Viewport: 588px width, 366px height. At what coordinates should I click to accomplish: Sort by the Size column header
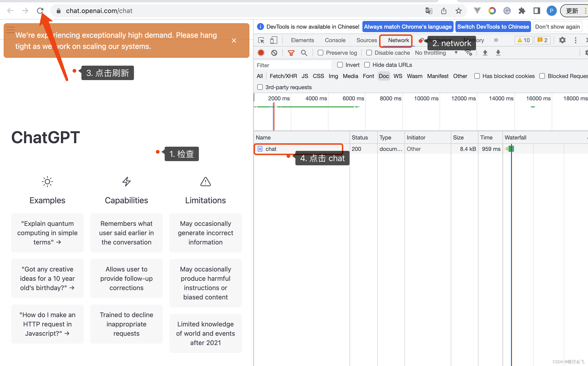(x=464, y=138)
